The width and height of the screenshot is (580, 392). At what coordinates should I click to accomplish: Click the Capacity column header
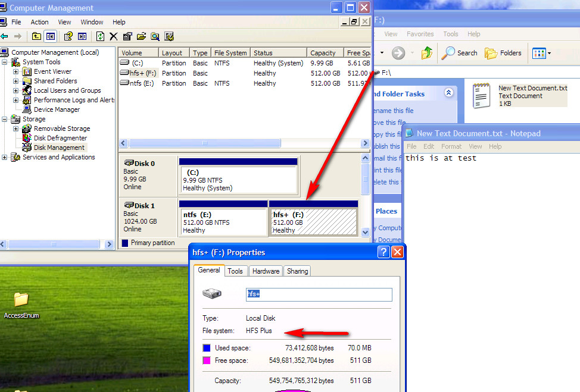click(x=325, y=53)
